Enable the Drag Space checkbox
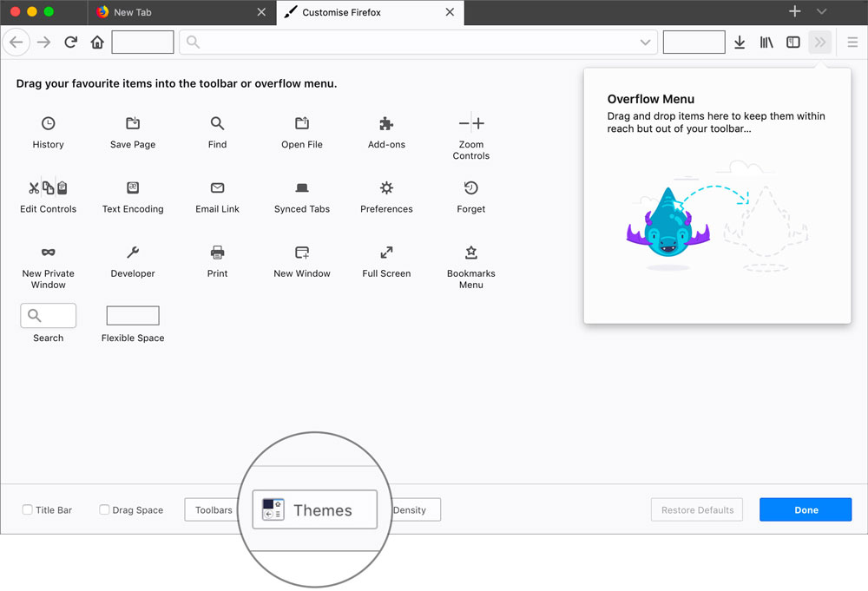Image resolution: width=868 pixels, height=591 pixels. (x=104, y=509)
